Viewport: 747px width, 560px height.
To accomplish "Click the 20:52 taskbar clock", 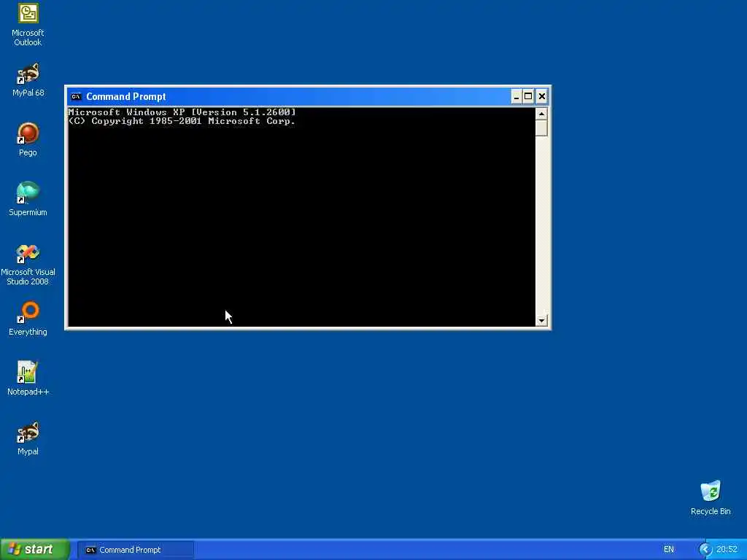I will (x=727, y=550).
